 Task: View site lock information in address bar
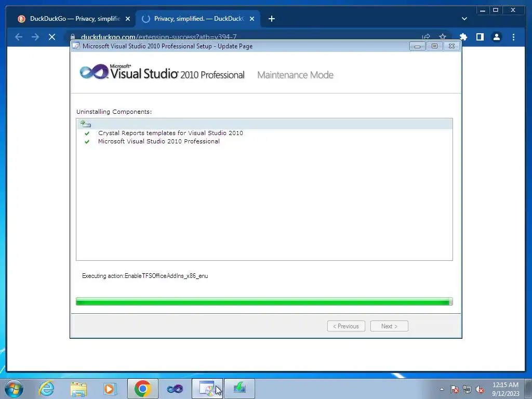coord(73,37)
